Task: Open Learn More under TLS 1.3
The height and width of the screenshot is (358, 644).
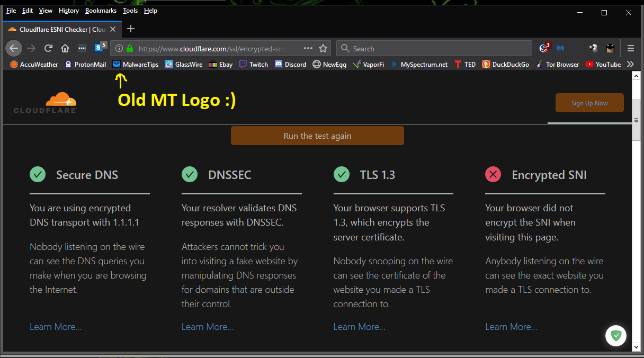Action: pos(359,327)
